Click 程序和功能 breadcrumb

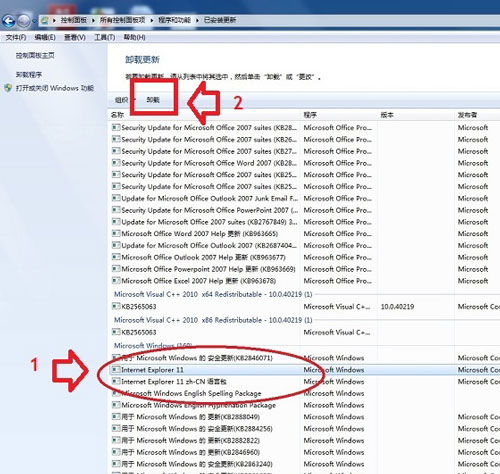tap(174, 20)
